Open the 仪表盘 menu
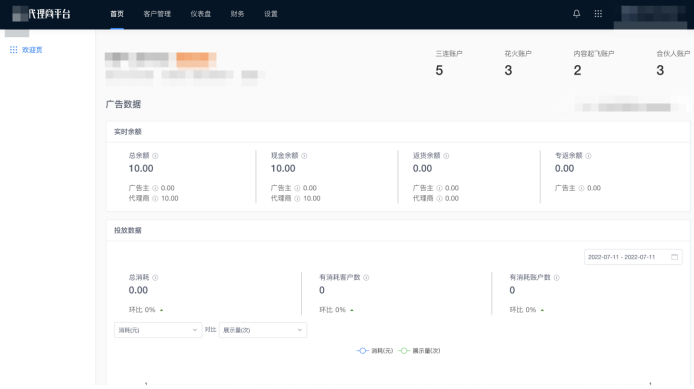The image size is (694, 389). 200,14
